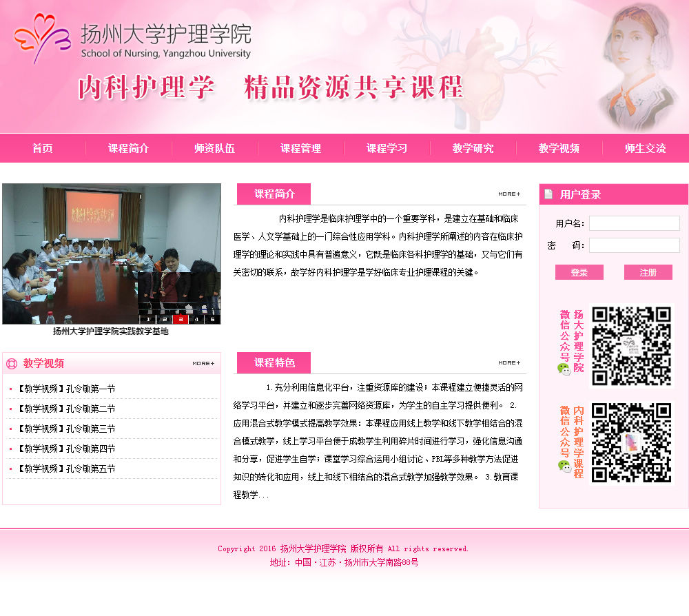Open the 课程学习 menu item
This screenshot has width=689, height=616.
(387, 149)
